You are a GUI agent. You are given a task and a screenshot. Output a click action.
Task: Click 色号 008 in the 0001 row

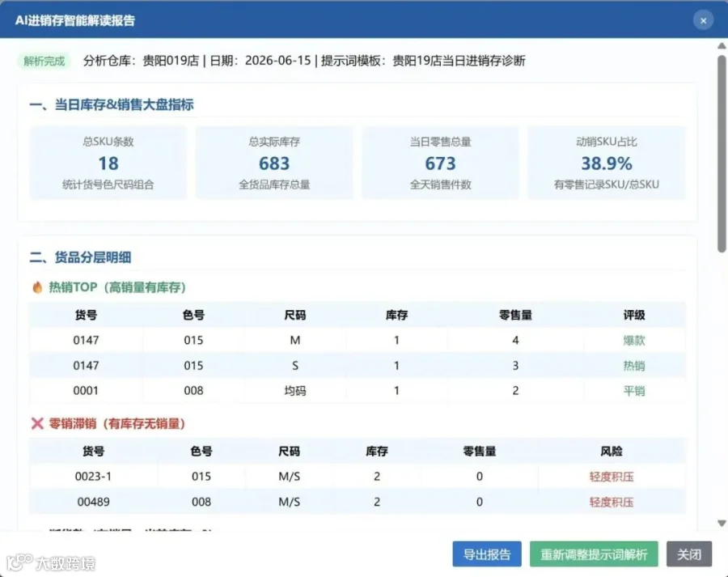[x=193, y=391]
